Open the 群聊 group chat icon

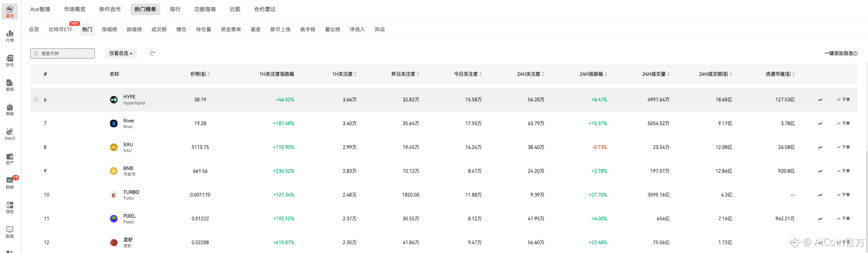(x=10, y=183)
